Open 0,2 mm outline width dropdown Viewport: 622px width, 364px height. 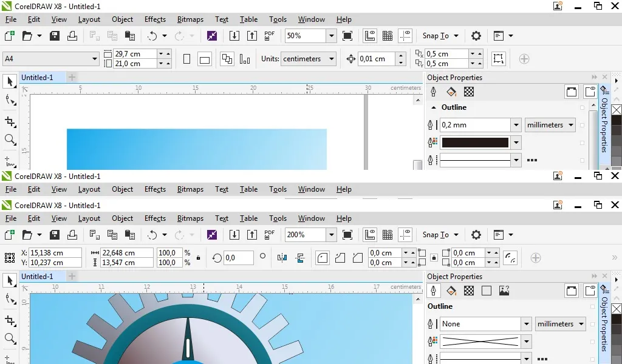pyautogui.click(x=516, y=125)
